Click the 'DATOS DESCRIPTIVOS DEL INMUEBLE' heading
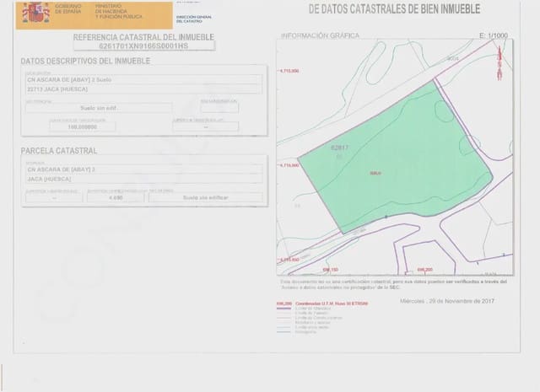The image size is (540, 392). click(x=85, y=61)
